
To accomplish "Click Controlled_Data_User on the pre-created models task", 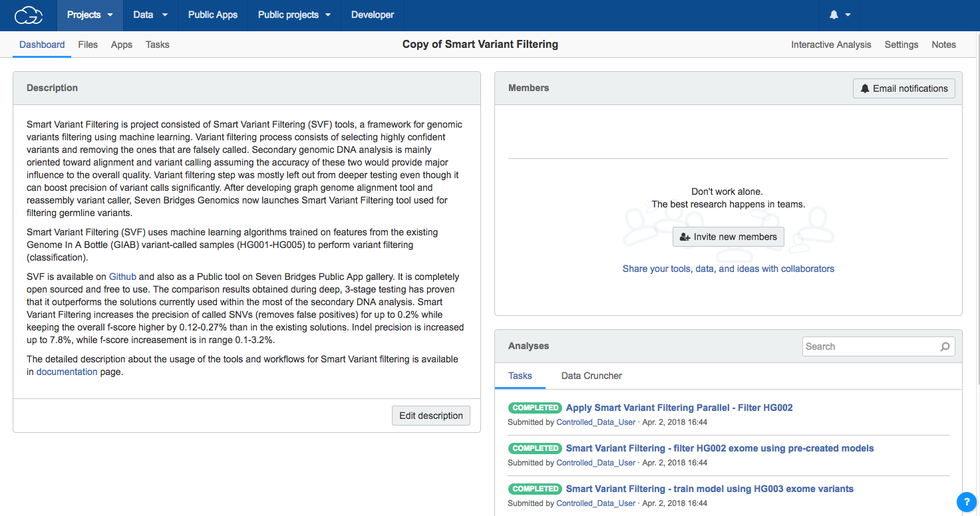I will (596, 463).
